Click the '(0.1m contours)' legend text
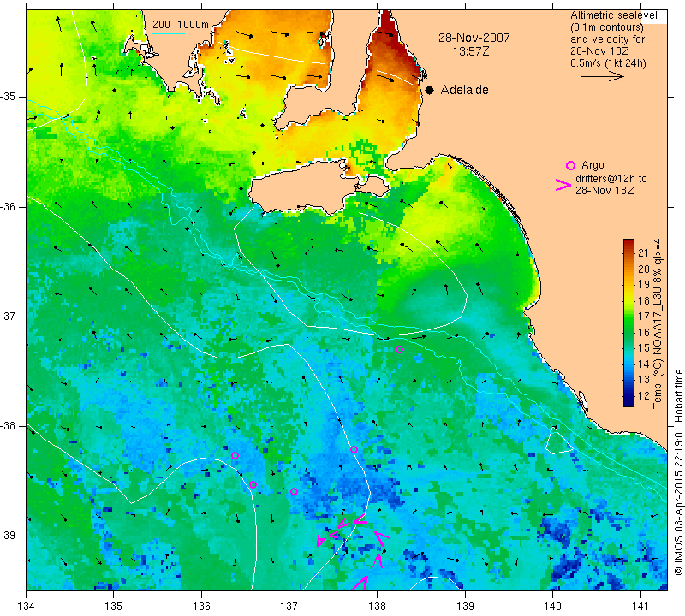Viewport: 685px width, 616px height. 607,27
